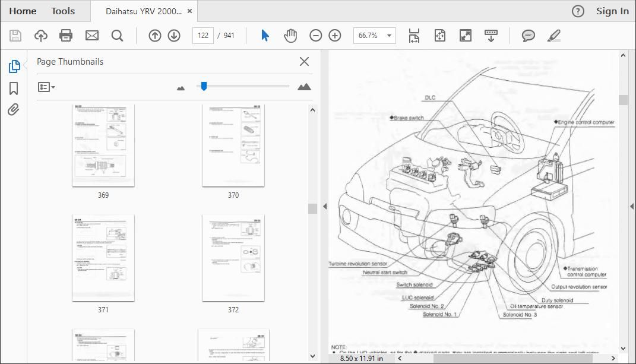The image size is (636, 364).
Task: Click the Save file icon
Action: point(15,36)
